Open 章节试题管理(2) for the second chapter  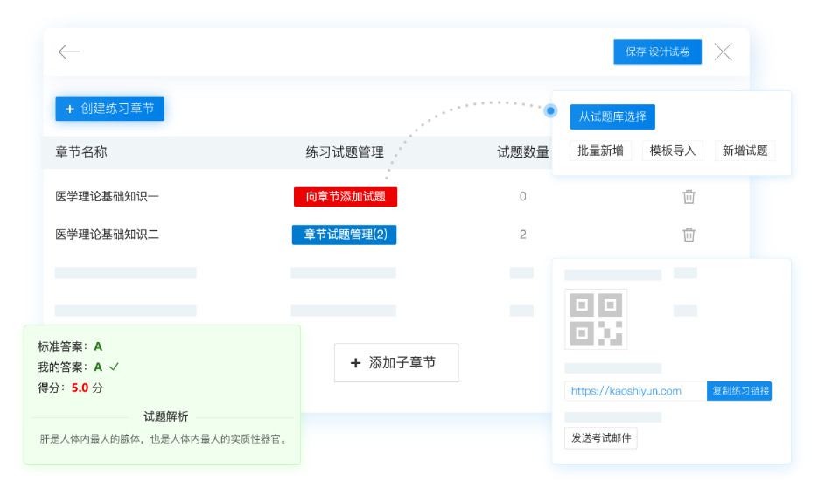pyautogui.click(x=344, y=234)
